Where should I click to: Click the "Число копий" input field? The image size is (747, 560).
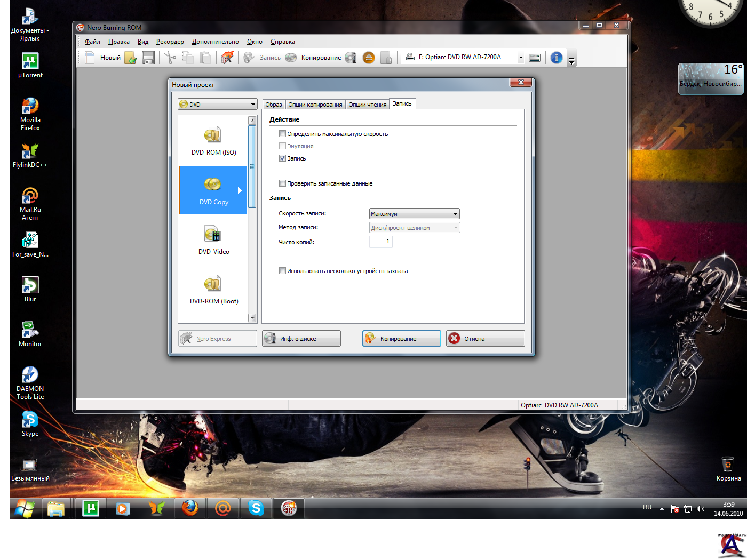coord(380,242)
